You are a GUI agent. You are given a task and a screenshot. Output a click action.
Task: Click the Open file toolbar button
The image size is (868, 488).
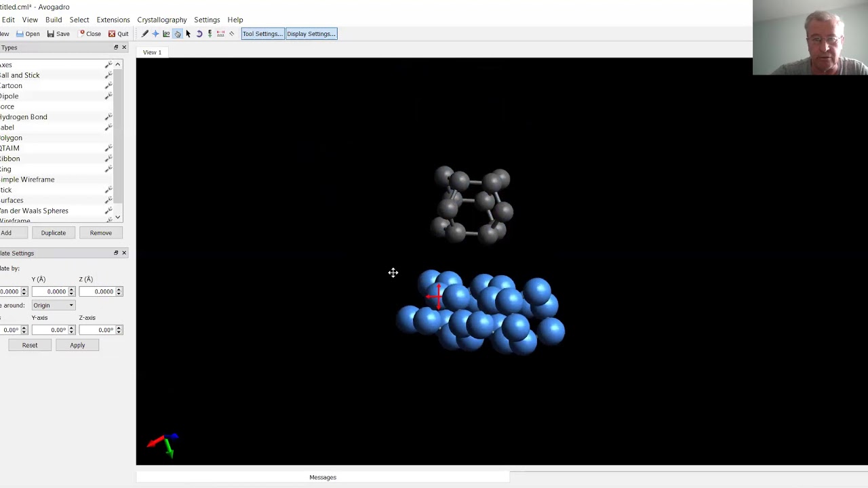point(28,34)
